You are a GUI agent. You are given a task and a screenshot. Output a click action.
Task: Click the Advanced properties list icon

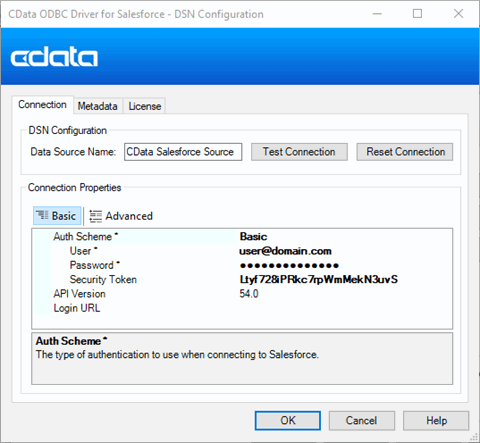click(x=96, y=216)
